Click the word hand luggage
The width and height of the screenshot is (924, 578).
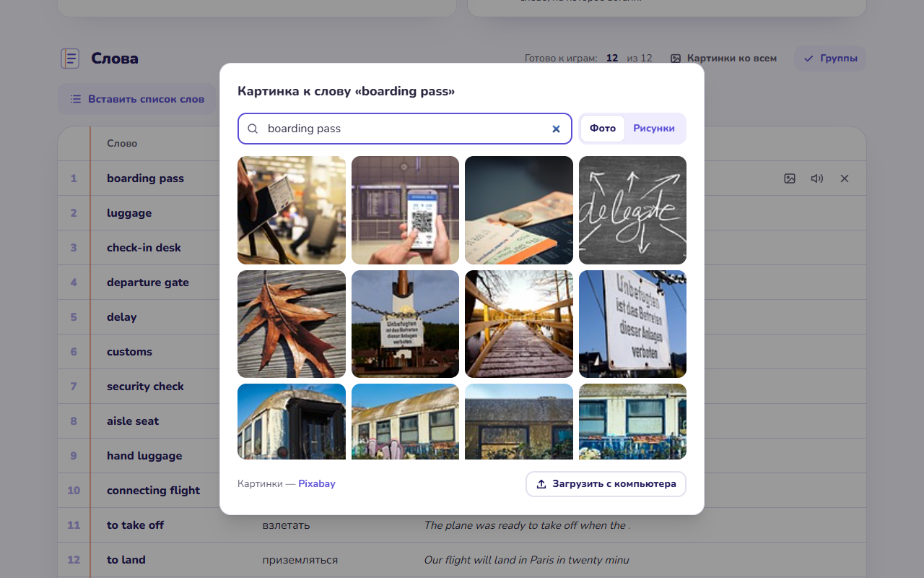coord(144,456)
